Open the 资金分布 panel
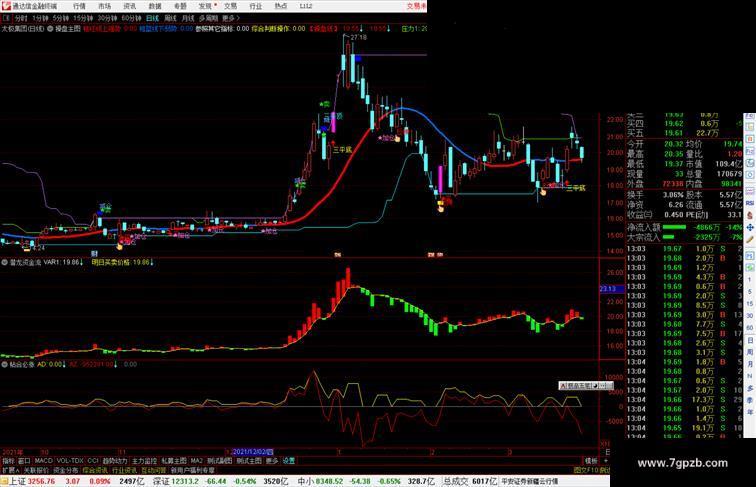Image resolution: width=756 pixels, height=487 pixels. [66, 470]
